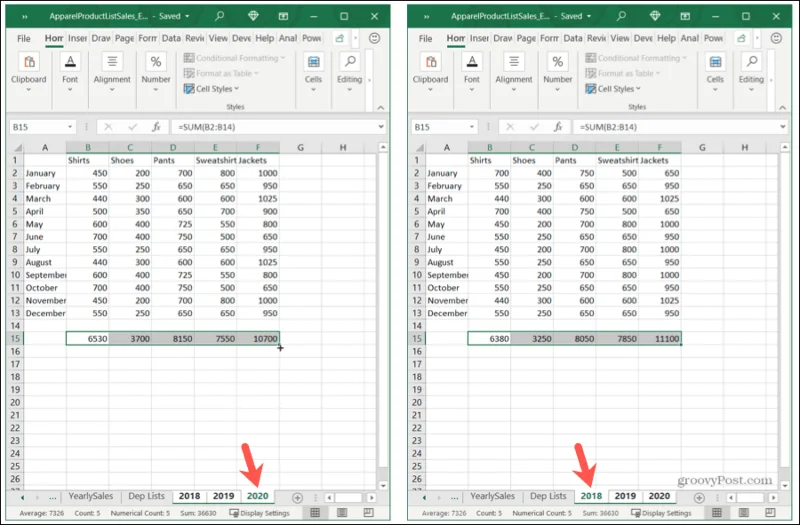Click cell with 11100 in right window
The image size is (800, 525).
pos(660,338)
